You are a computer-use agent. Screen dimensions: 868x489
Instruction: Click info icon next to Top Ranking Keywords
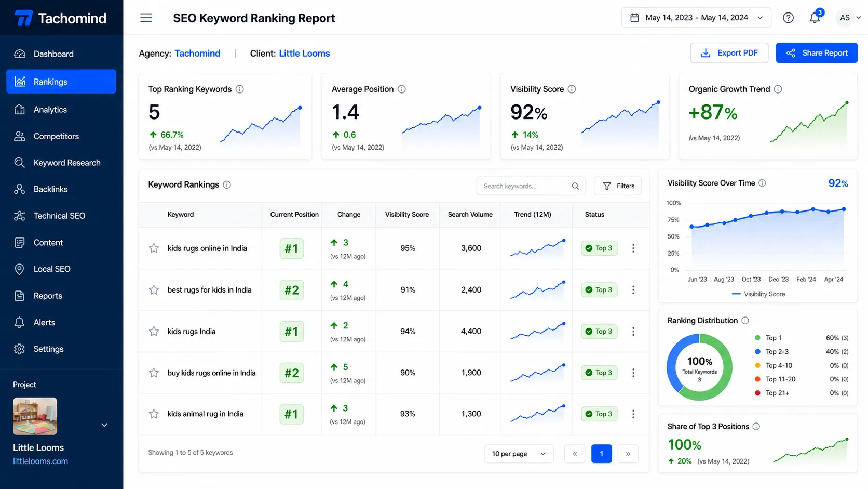[x=239, y=89]
